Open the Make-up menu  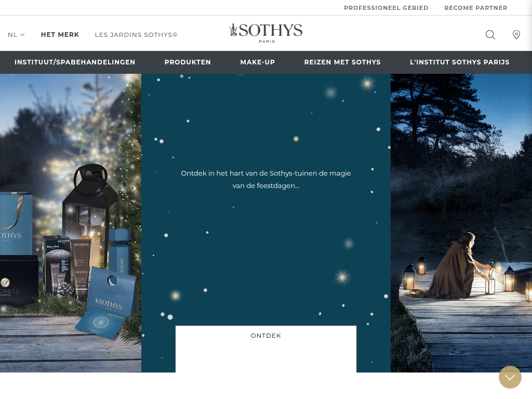[x=258, y=62]
